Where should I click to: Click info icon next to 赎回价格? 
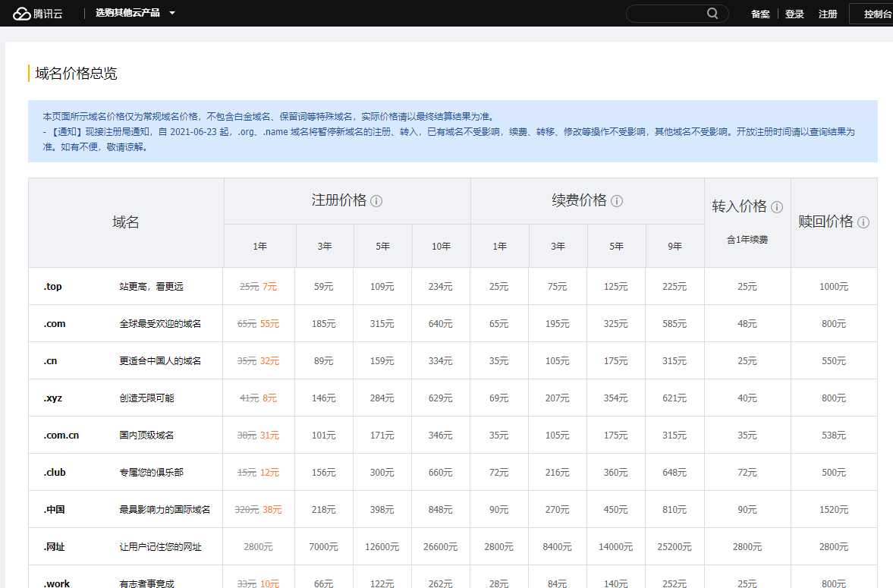pyautogui.click(x=863, y=222)
